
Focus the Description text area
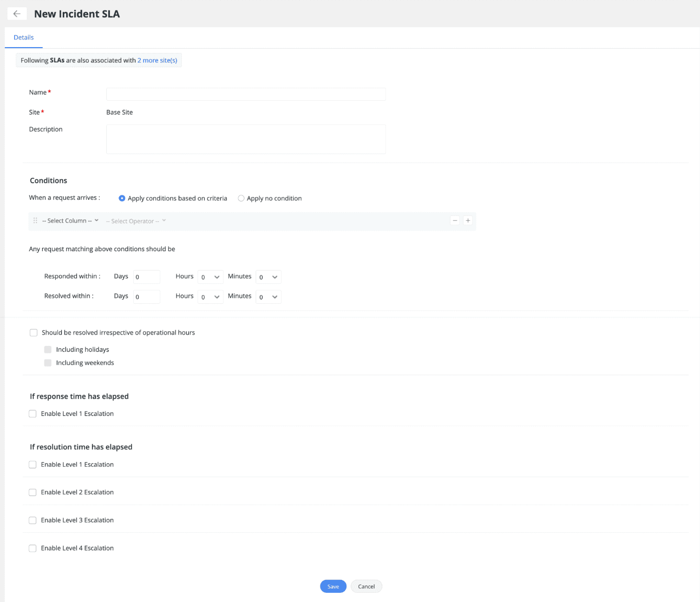246,139
